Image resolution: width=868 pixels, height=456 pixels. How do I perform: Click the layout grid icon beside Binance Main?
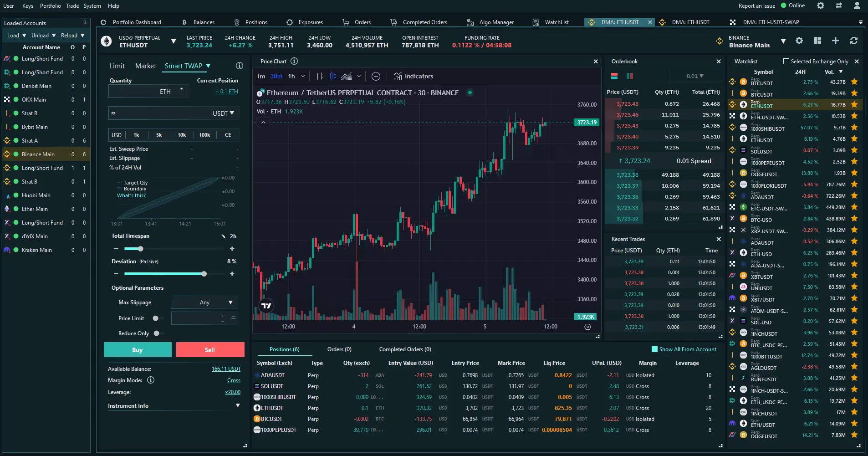pos(817,41)
